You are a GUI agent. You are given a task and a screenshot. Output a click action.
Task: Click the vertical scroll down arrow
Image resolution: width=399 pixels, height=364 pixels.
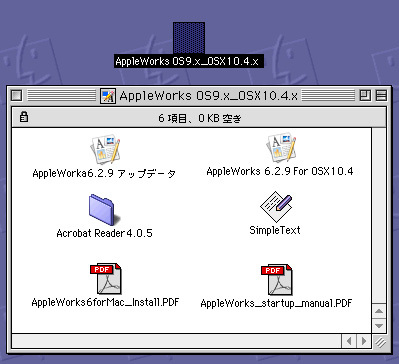pyautogui.click(x=379, y=326)
